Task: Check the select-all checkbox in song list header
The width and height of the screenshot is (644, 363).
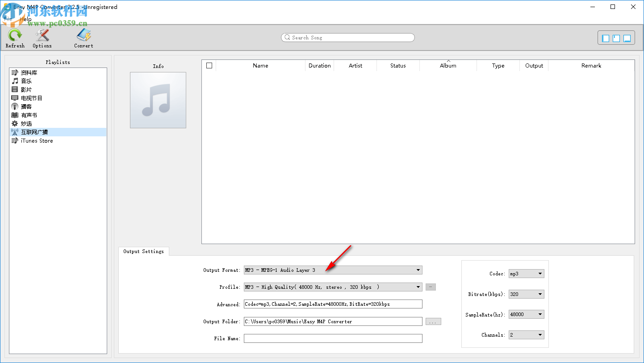Action: point(209,65)
